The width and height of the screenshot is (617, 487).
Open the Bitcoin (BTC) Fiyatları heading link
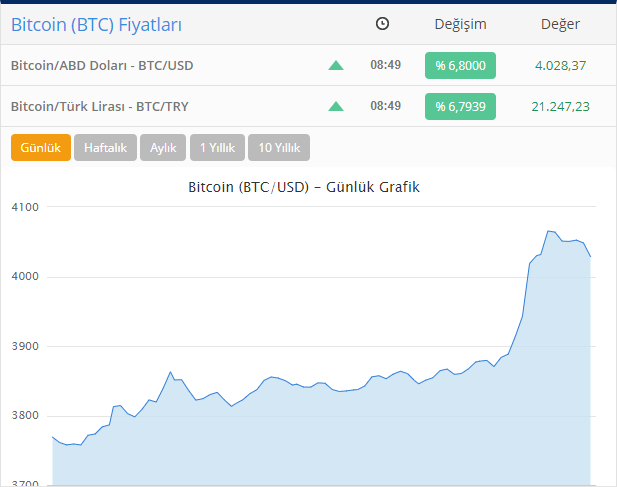pyautogui.click(x=96, y=25)
